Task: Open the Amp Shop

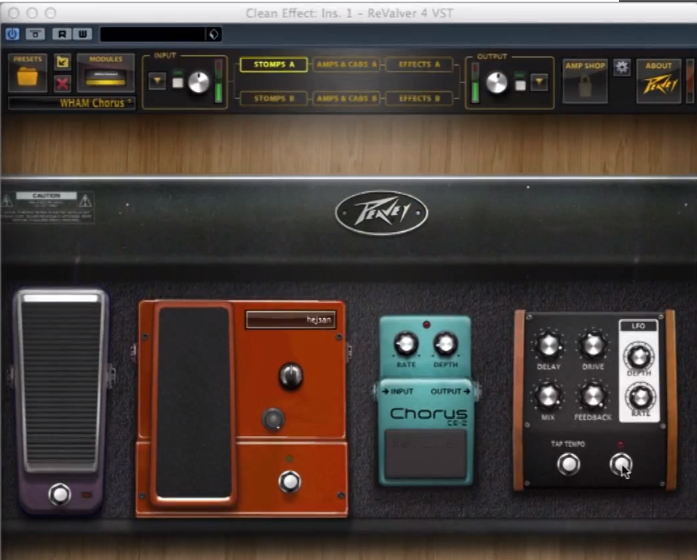Action: (x=585, y=81)
